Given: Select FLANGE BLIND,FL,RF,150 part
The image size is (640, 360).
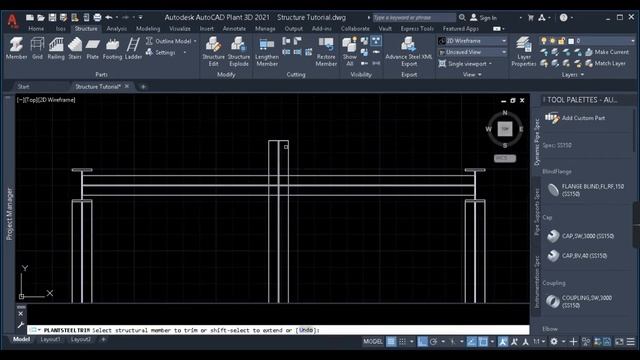Looking at the screenshot, I should point(586,190).
